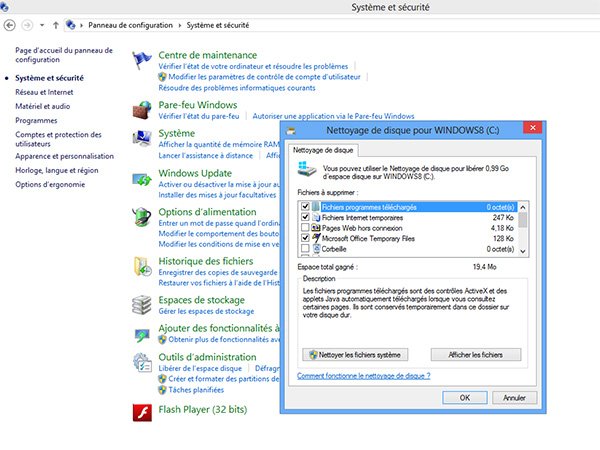The width and height of the screenshot is (600, 450).
Task: Click the Fichiers Internet temporaires file icon
Action: pos(316,217)
